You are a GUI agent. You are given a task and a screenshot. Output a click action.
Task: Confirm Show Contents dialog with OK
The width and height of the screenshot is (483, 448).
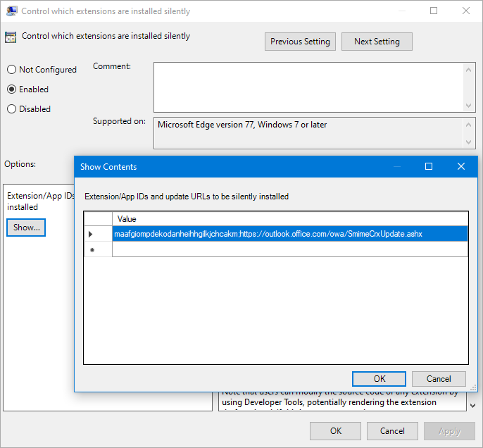[x=379, y=379]
